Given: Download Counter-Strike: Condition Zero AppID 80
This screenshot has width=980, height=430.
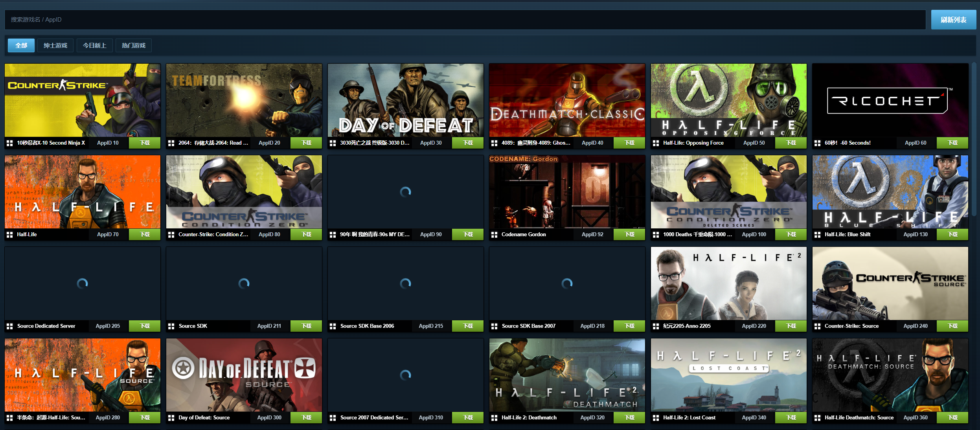Looking at the screenshot, I should click(x=307, y=234).
